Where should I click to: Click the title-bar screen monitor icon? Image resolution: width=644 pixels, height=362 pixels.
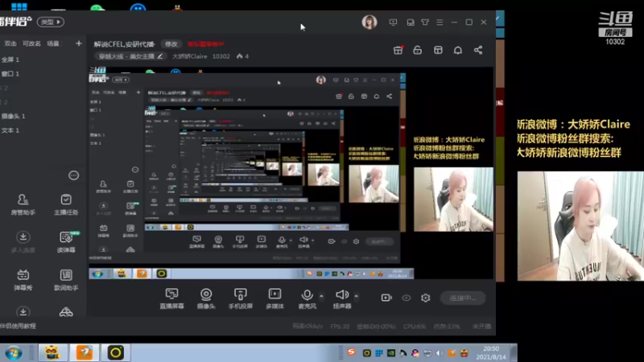tap(393, 23)
